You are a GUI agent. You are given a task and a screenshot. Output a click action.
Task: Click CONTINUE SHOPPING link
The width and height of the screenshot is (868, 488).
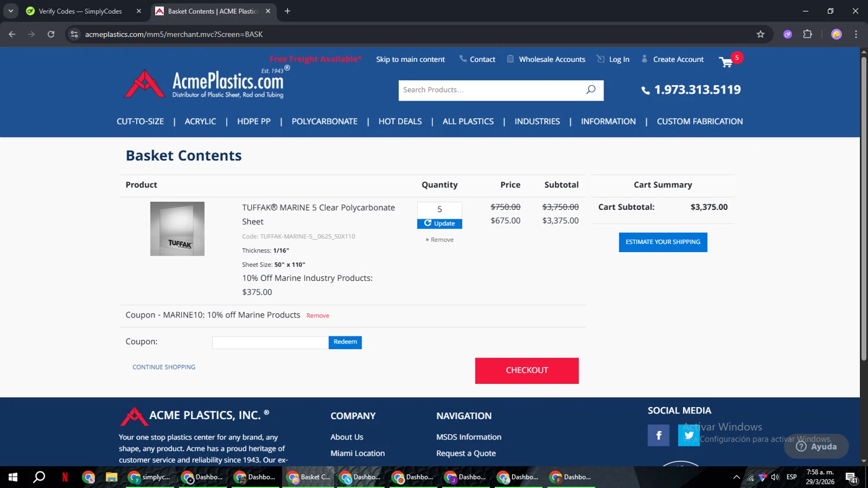tap(164, 367)
